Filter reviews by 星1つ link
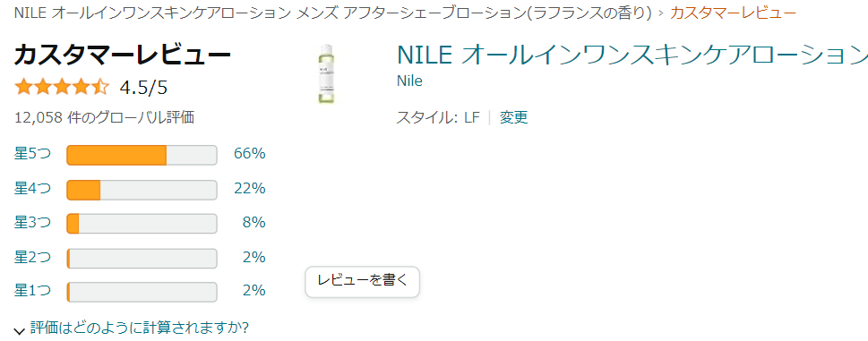 32,290
